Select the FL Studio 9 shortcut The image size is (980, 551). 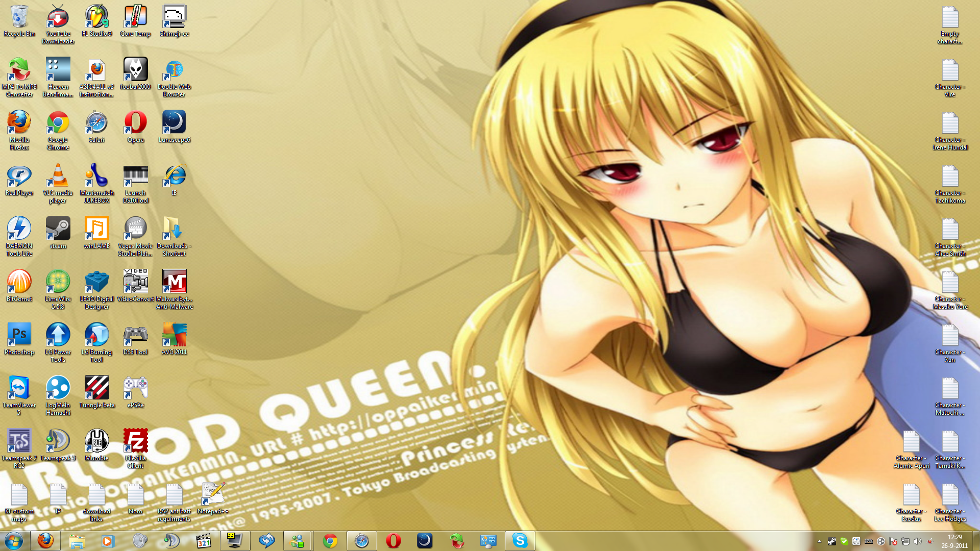coord(97,21)
